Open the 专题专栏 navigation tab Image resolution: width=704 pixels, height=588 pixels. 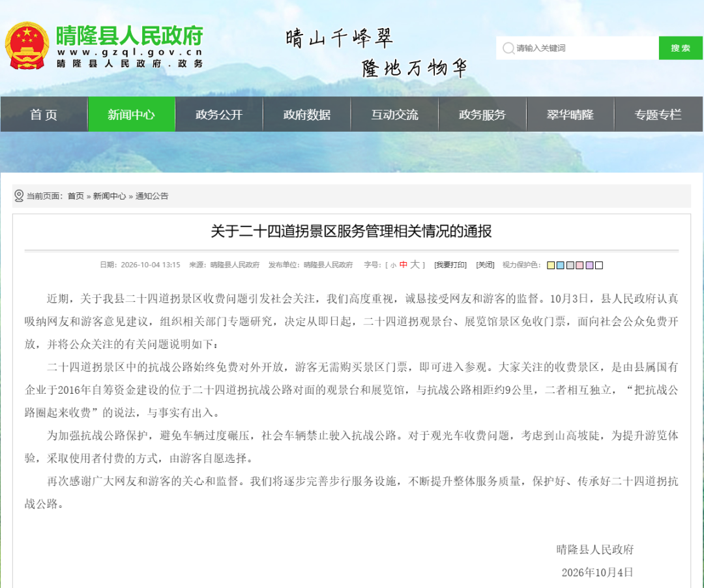658,115
